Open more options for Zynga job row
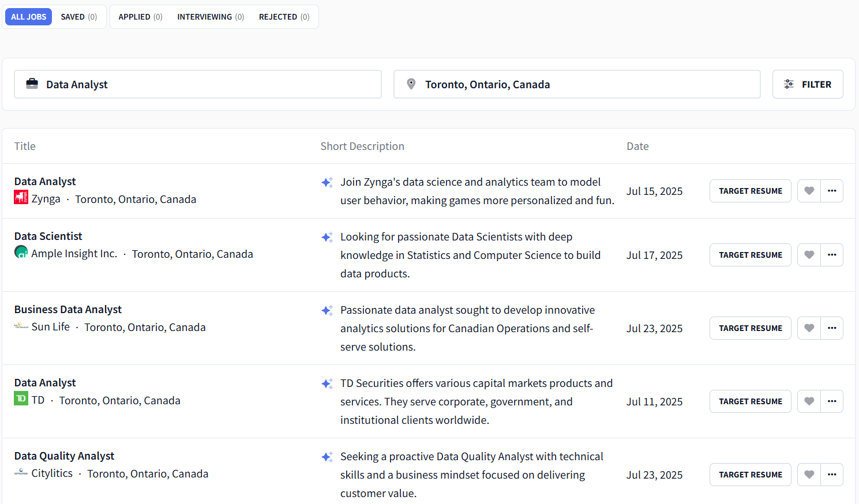Screen dimensions: 859x504 (832, 191)
